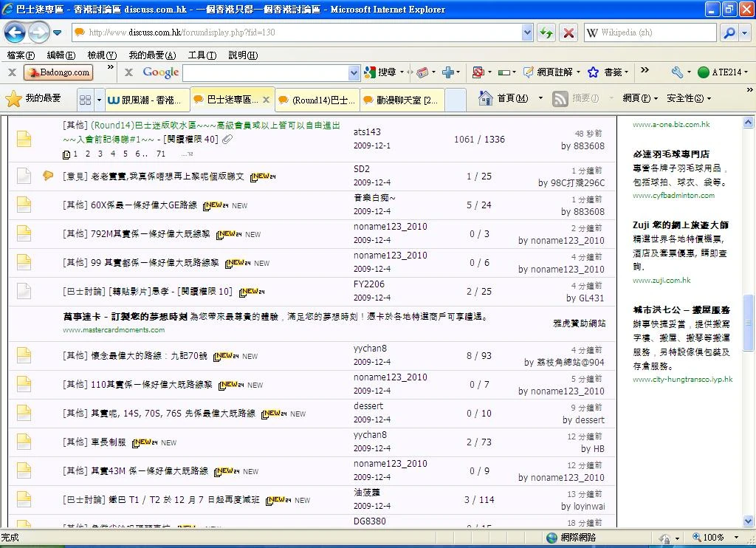Click the browser Forward arrow button
This screenshot has height=548, width=756.
click(39, 32)
